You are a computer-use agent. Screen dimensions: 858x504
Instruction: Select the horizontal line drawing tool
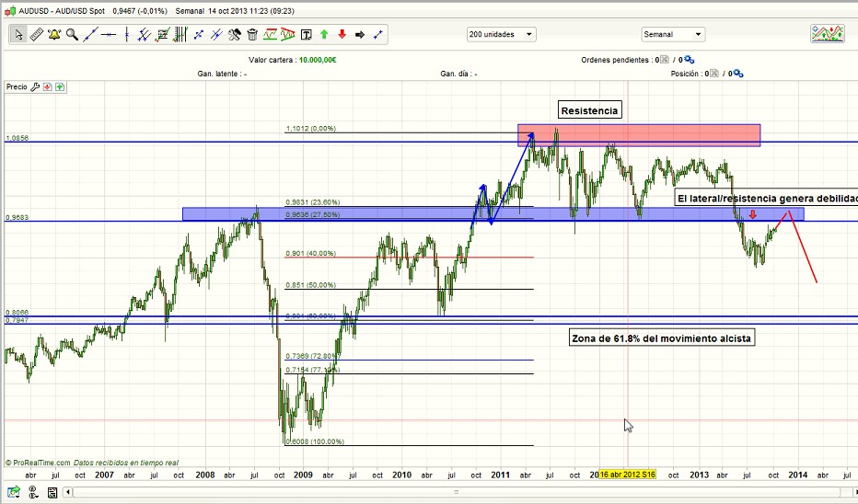(109, 34)
